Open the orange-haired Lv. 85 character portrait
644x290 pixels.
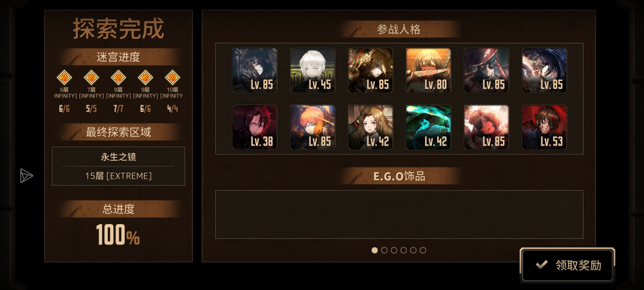[313, 127]
